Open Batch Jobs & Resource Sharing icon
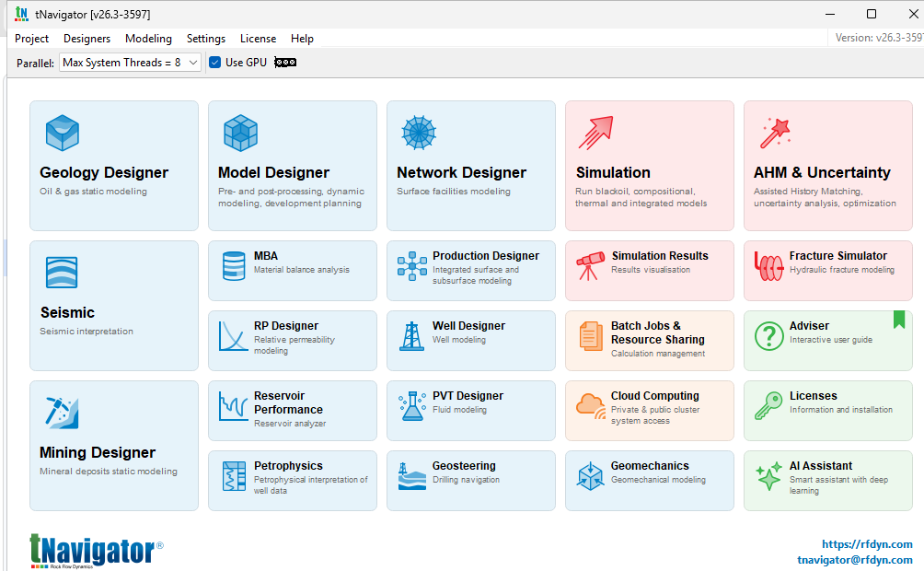This screenshot has height=571, width=924. [591, 336]
